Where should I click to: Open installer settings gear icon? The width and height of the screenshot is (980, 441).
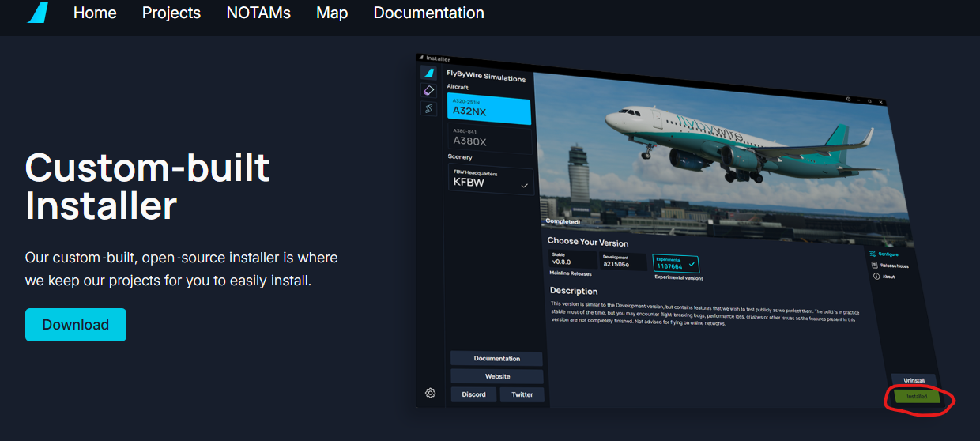point(430,393)
